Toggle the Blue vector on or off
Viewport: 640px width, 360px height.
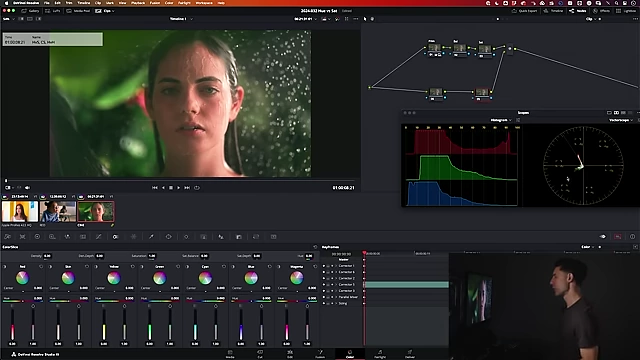pyautogui.click(x=233, y=267)
